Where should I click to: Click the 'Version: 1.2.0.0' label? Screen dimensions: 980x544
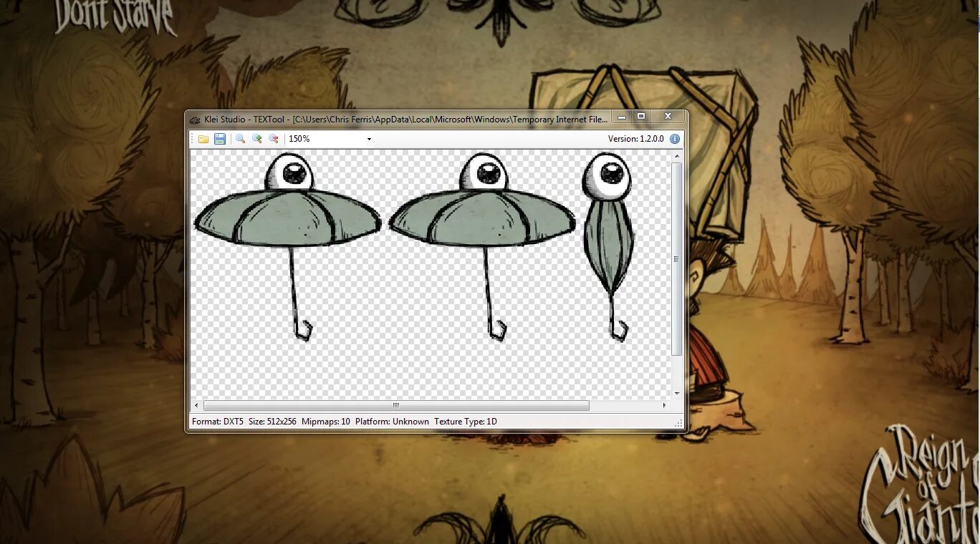(636, 139)
